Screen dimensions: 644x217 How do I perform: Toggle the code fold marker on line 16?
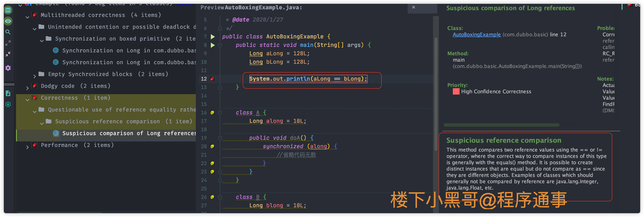220,113
